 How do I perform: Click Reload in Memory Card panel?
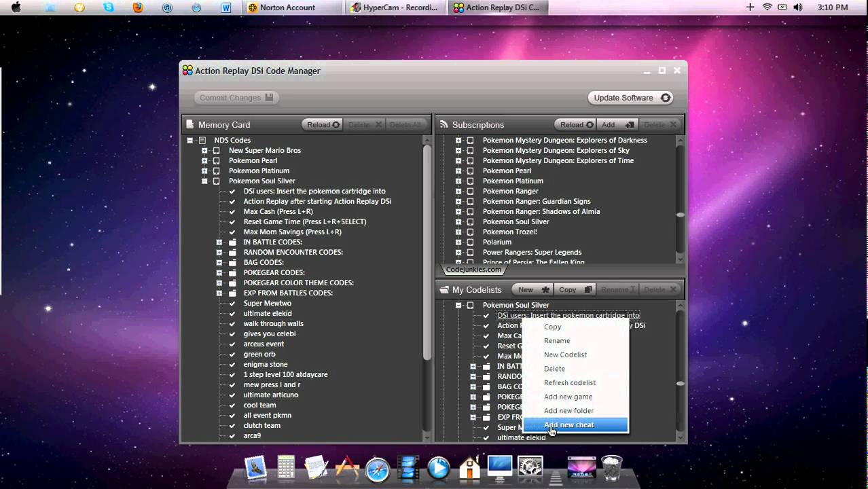click(x=323, y=125)
